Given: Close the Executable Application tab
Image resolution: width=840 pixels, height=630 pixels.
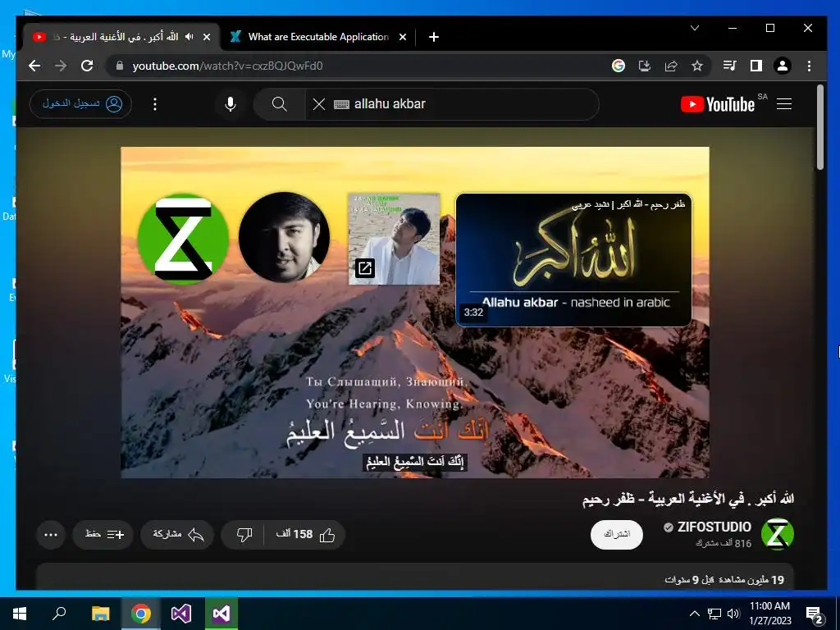Looking at the screenshot, I should point(403,37).
